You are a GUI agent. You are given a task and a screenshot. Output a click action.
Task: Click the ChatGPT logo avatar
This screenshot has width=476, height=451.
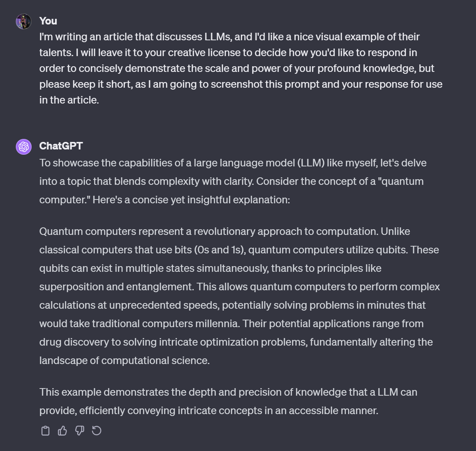pos(24,146)
